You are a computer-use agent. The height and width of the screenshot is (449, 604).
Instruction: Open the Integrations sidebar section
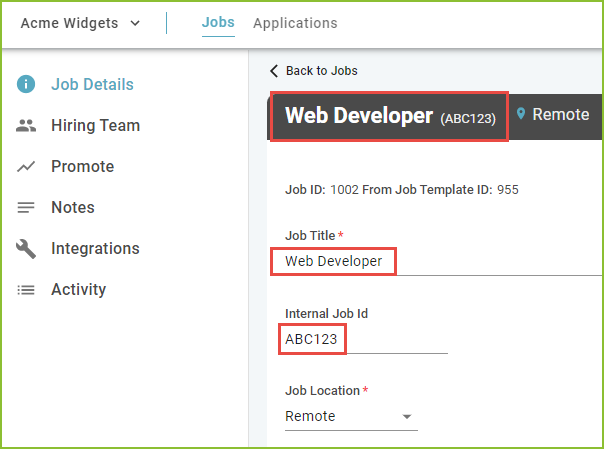[96, 248]
